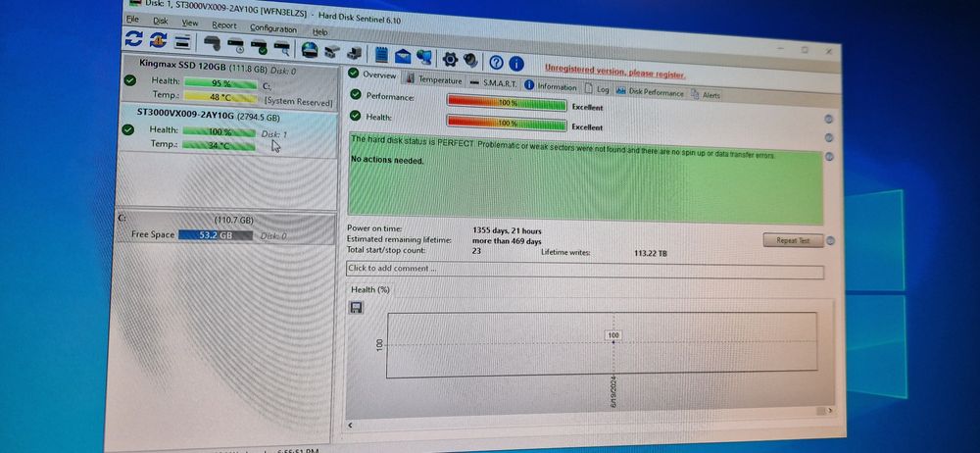The height and width of the screenshot is (453, 980).
Task: Click the 48 °C temperature bar
Action: (x=220, y=98)
